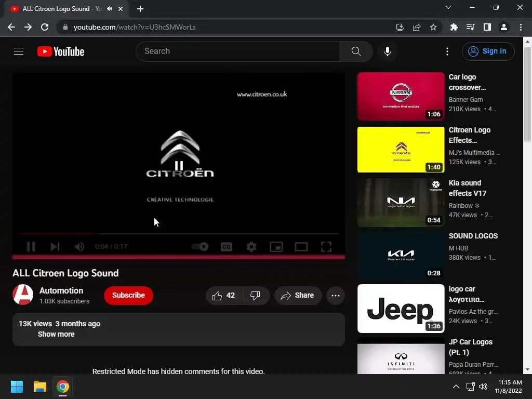This screenshot has height=399, width=532.
Task: Skip to the next video
Action: 55,247
